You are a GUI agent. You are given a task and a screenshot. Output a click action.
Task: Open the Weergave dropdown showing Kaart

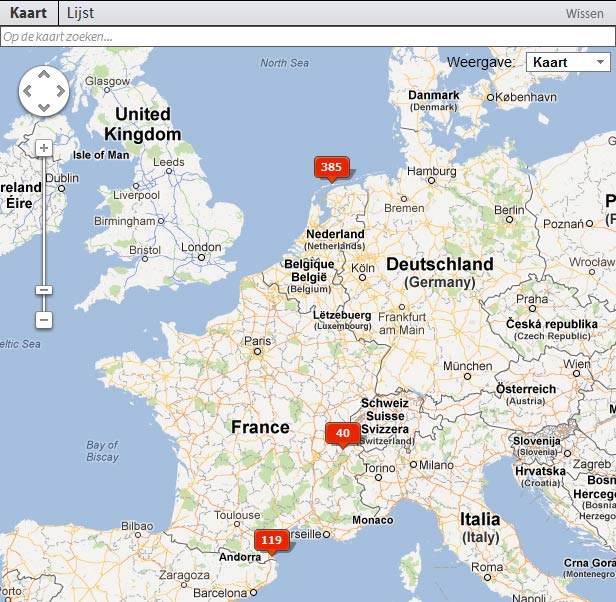tap(567, 62)
